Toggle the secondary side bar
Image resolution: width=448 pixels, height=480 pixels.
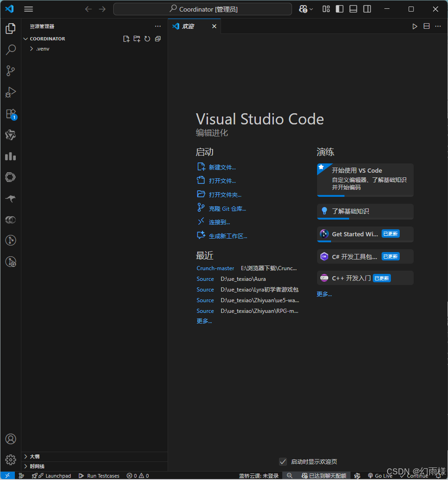(367, 9)
